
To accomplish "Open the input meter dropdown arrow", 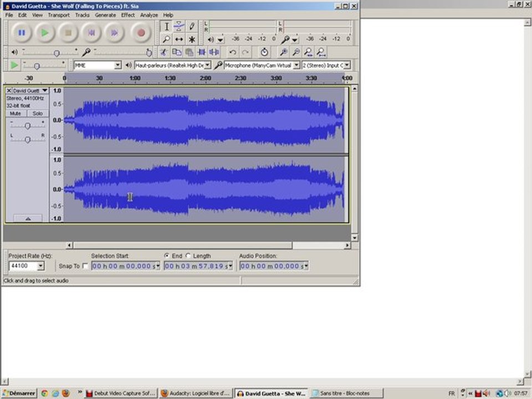I will tap(295, 40).
